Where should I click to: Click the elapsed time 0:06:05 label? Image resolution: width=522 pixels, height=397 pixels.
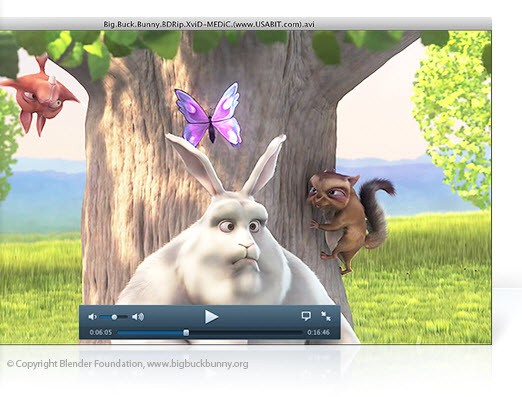click(x=101, y=332)
